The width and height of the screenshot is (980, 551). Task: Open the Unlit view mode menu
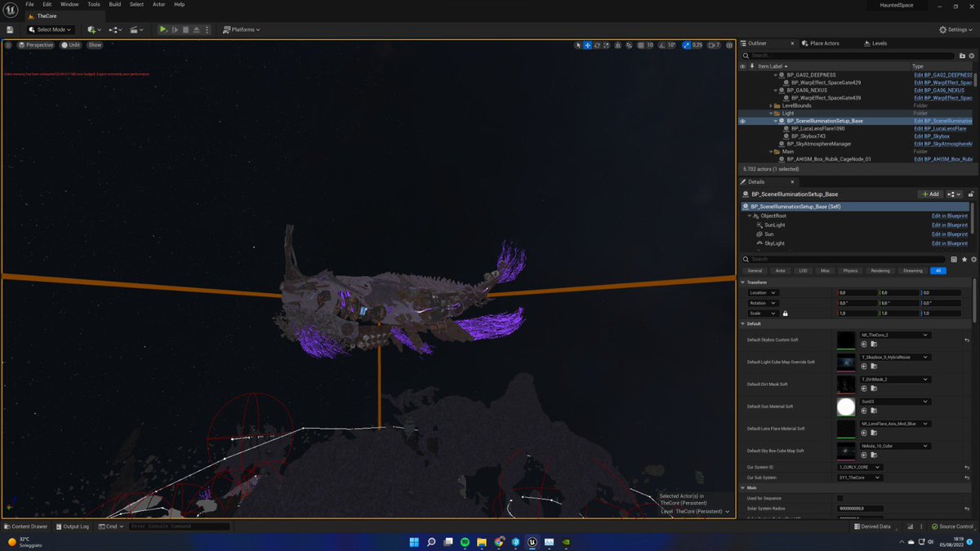coord(71,45)
